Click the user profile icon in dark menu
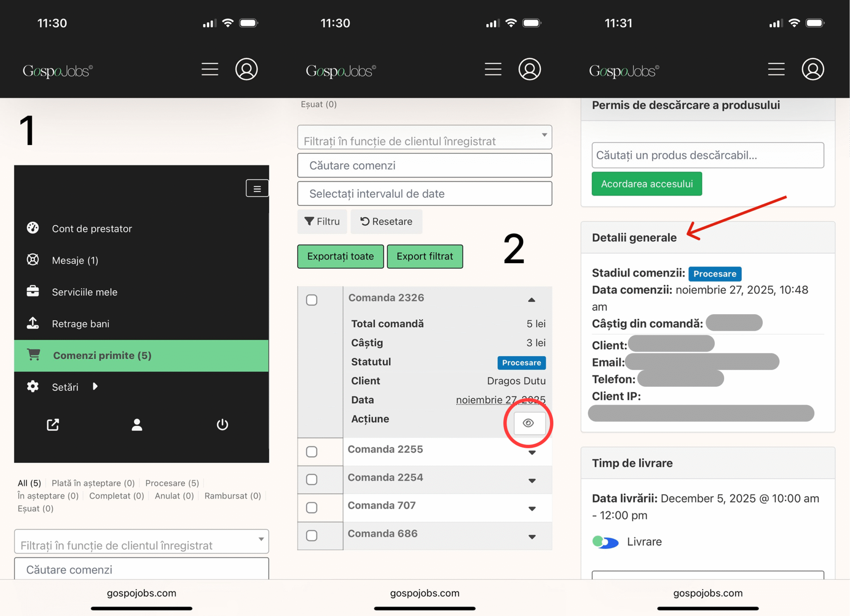Screen dimensions: 850x616 [x=137, y=424]
